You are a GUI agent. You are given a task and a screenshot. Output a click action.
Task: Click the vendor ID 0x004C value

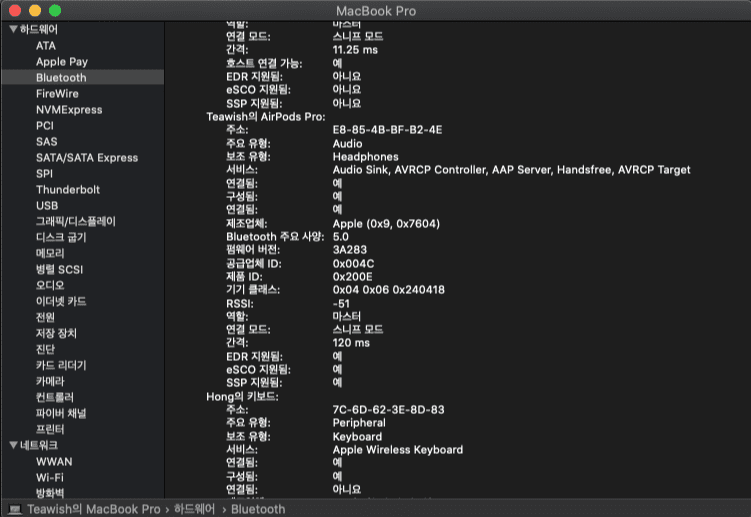pos(353,264)
